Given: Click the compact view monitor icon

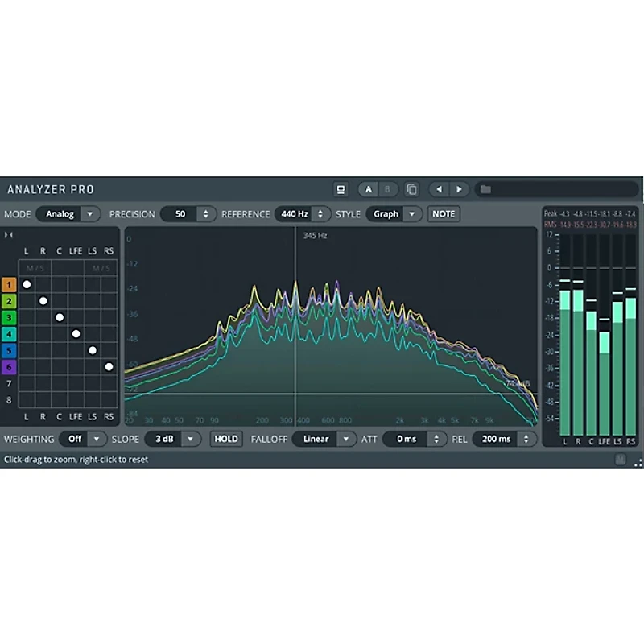Looking at the screenshot, I should pos(341,190).
